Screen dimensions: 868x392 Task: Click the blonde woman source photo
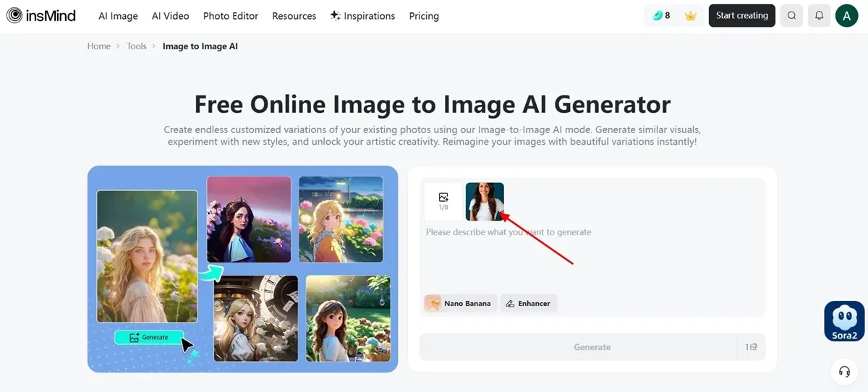(x=147, y=256)
